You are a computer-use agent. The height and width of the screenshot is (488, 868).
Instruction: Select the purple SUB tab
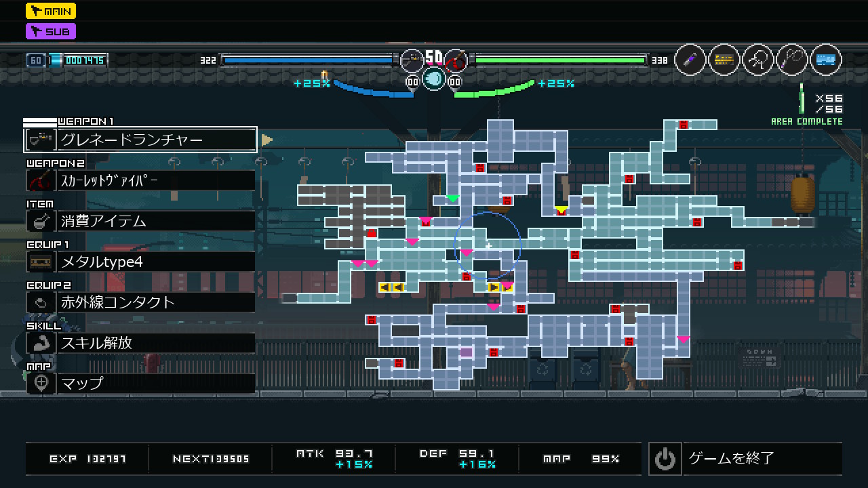(x=51, y=31)
